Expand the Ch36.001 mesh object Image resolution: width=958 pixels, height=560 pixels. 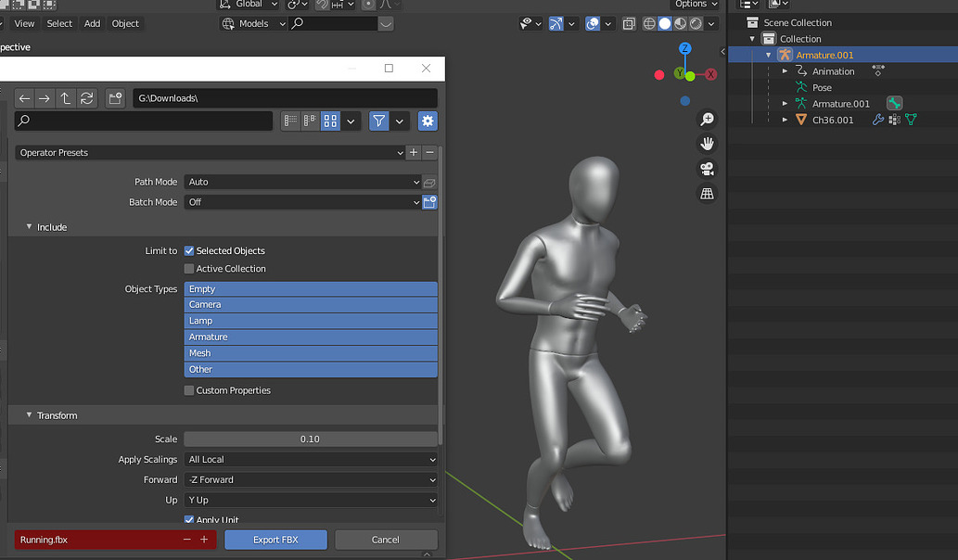coord(785,120)
